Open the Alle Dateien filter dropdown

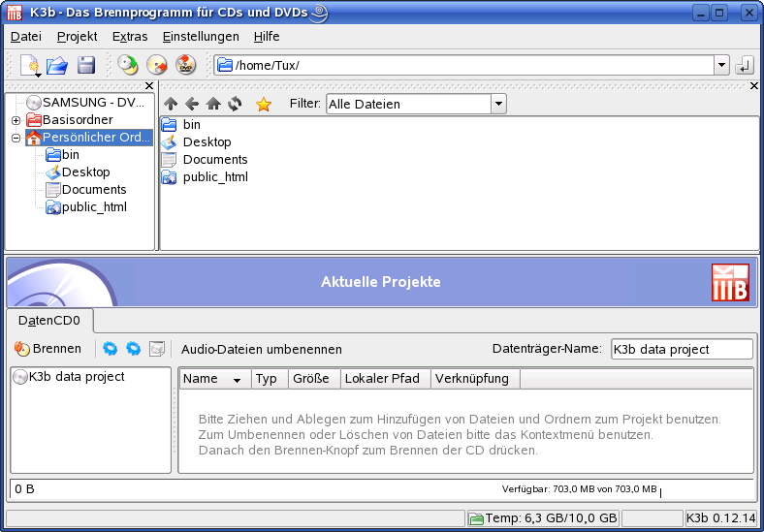pos(498,104)
